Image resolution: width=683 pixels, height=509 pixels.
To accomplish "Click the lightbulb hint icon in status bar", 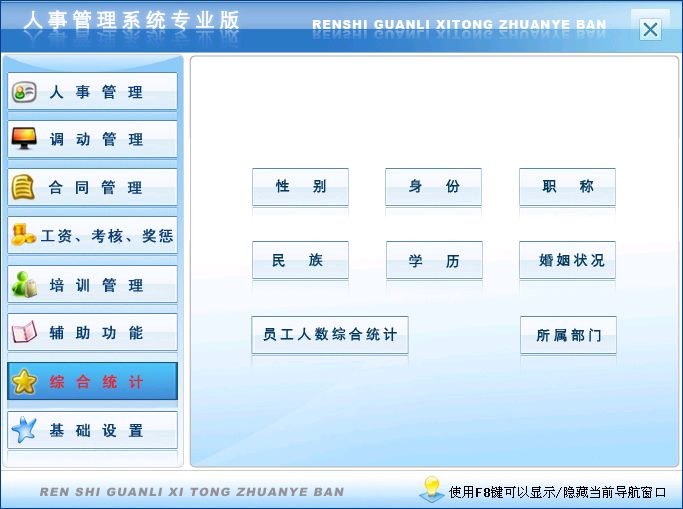I will tap(431, 489).
